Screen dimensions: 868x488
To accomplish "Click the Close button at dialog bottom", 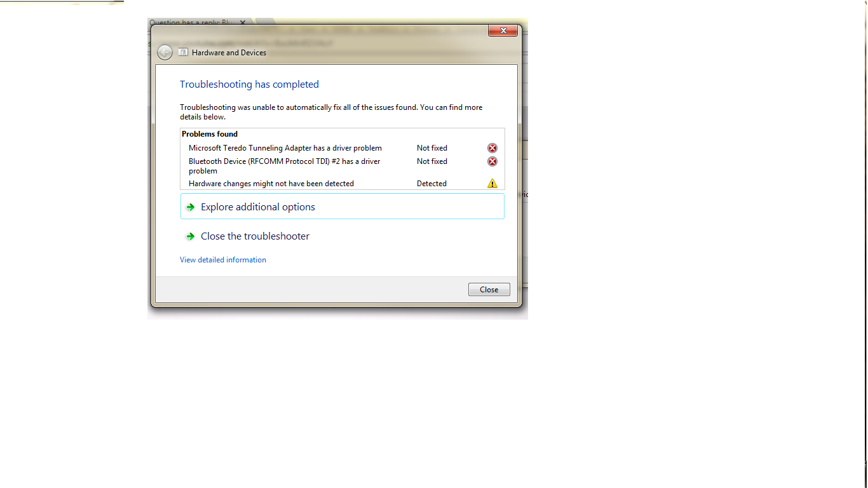I will point(489,289).
